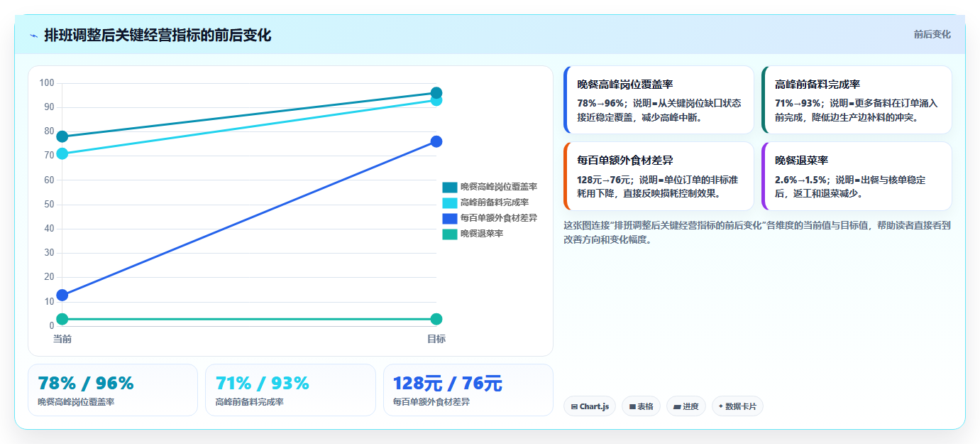Click the 目标 x-axis label
The width and height of the screenshot is (980, 444).
point(436,339)
